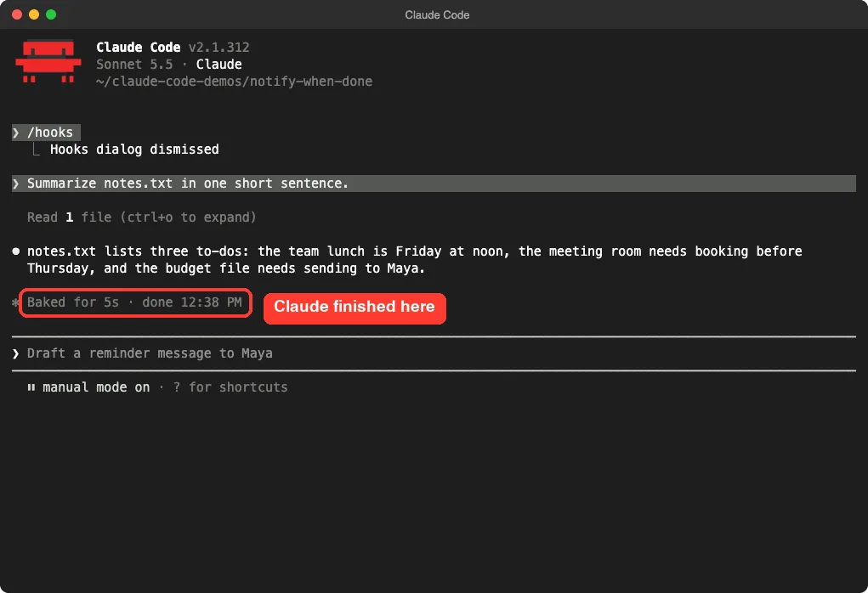
Task: Click 'Read 1 file (ctrl+o to expand)' line
Action: (142, 217)
